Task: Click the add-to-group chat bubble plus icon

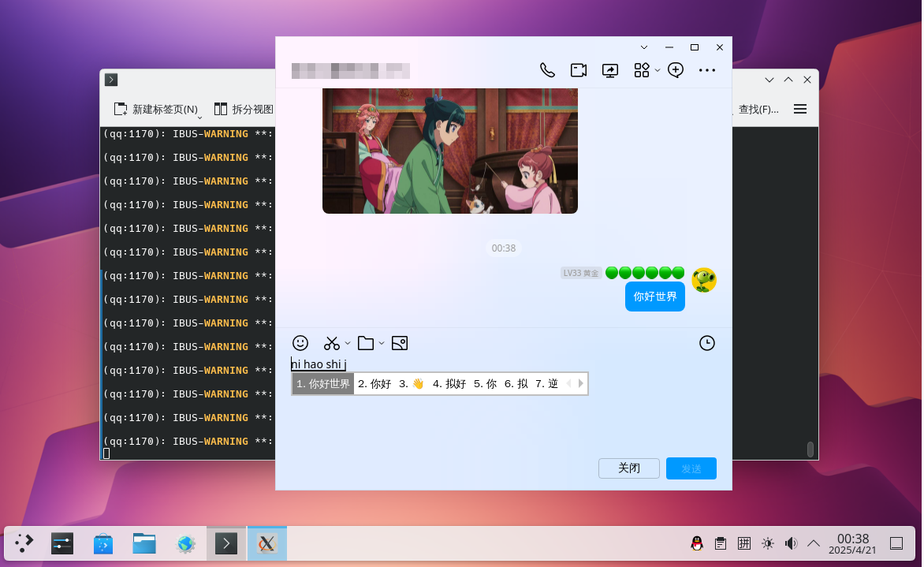Action: pos(676,70)
